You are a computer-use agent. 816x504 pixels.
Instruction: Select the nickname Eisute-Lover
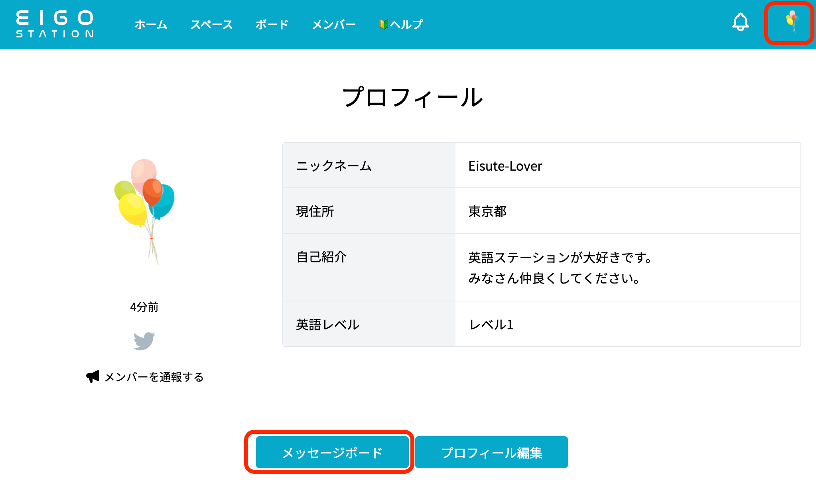(505, 166)
